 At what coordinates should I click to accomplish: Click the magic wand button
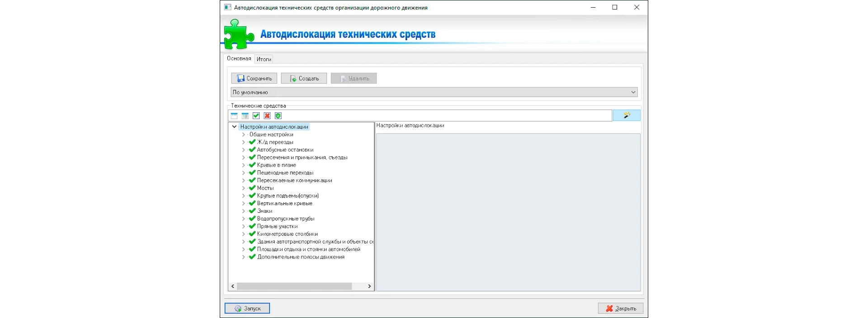pos(626,116)
